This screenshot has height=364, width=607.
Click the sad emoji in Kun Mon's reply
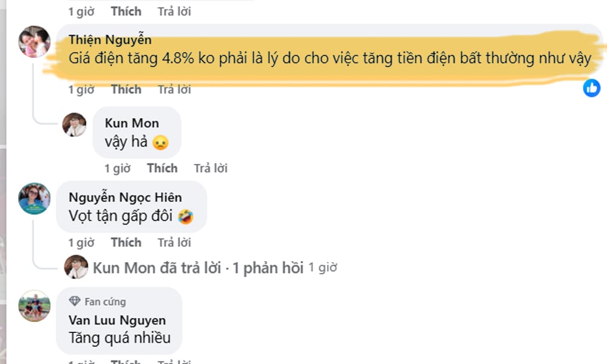160,143
